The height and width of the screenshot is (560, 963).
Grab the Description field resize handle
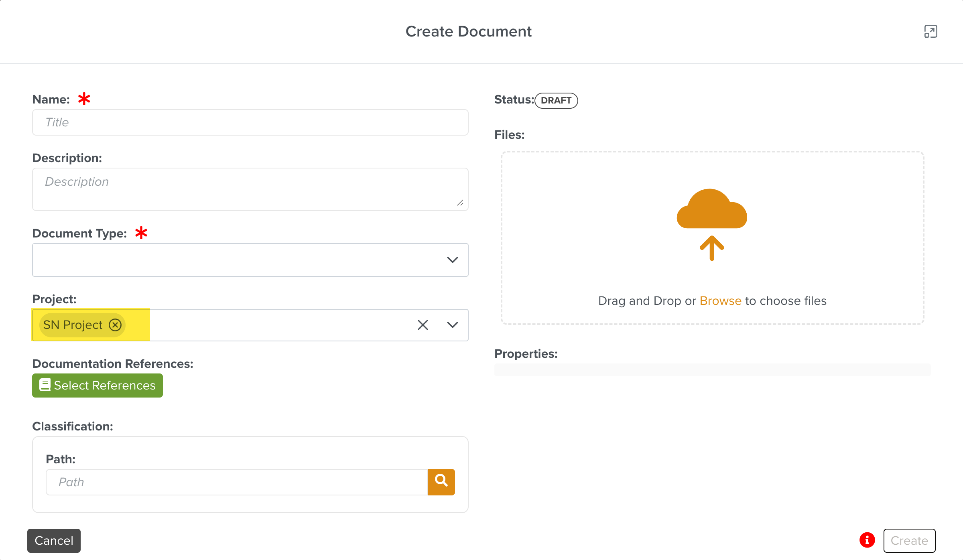pos(460,203)
